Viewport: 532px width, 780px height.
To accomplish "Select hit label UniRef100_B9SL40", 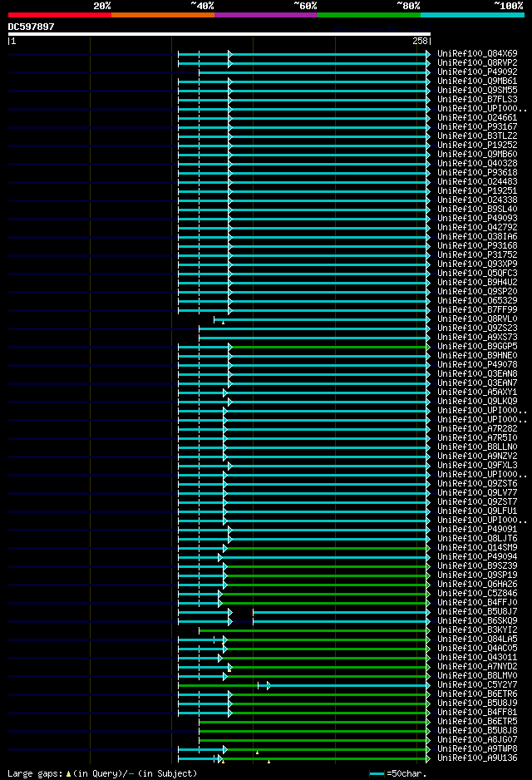I will [x=477, y=209].
